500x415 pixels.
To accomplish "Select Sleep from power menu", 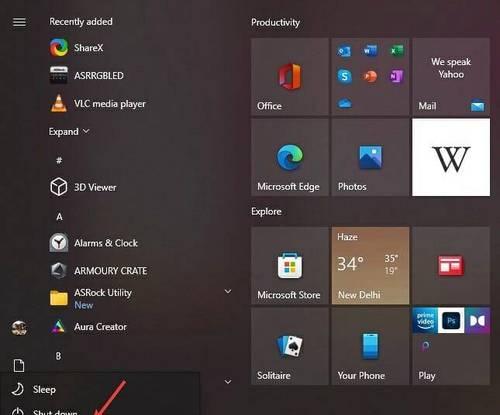I will click(100, 389).
